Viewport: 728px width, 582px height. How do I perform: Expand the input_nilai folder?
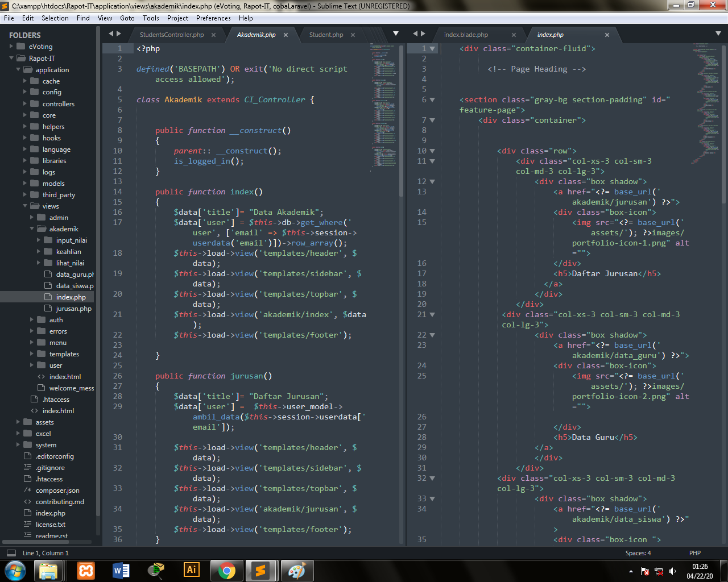coord(39,240)
